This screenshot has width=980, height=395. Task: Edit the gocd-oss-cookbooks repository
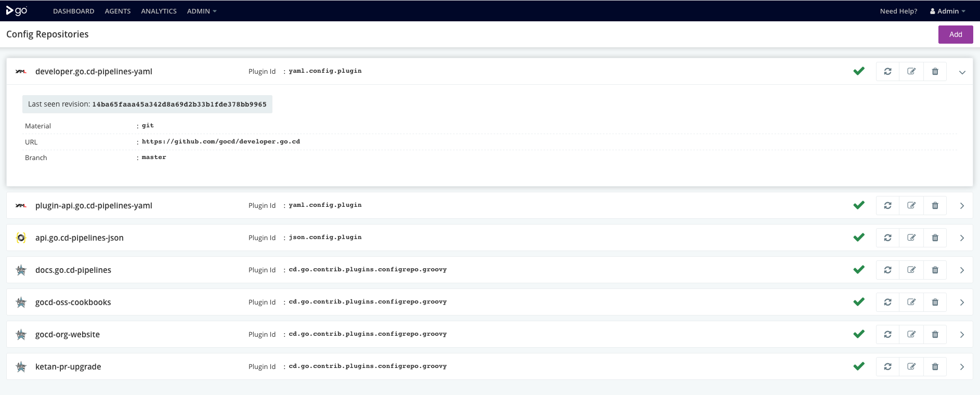coord(911,302)
